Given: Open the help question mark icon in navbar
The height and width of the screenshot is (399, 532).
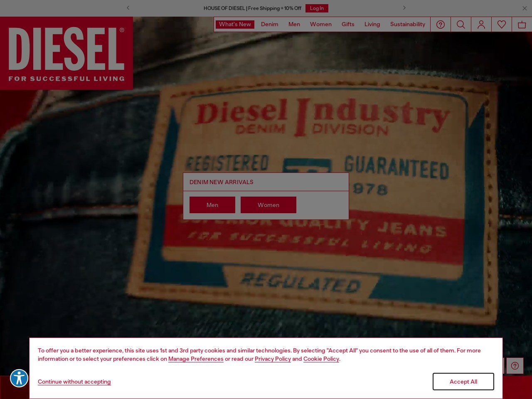Looking at the screenshot, I should [441, 25].
